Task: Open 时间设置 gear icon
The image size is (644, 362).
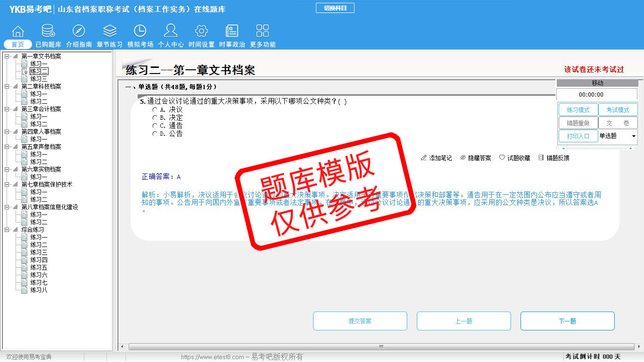Action: pyautogui.click(x=201, y=31)
